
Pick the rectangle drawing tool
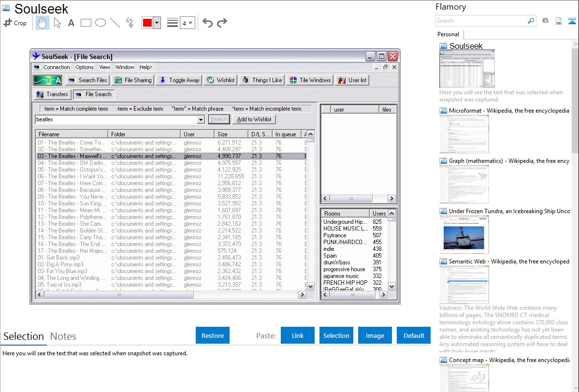coord(86,23)
